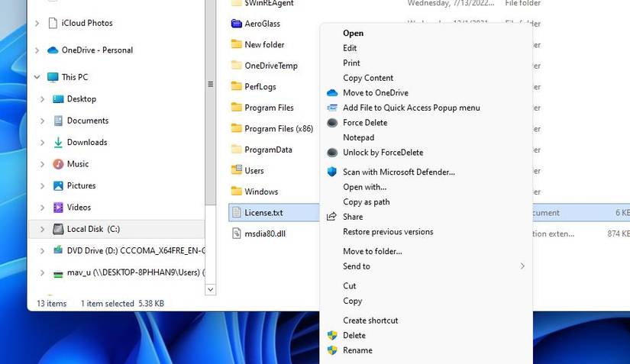Open the Send to submenu arrow
This screenshot has height=364, width=630.
(522, 266)
